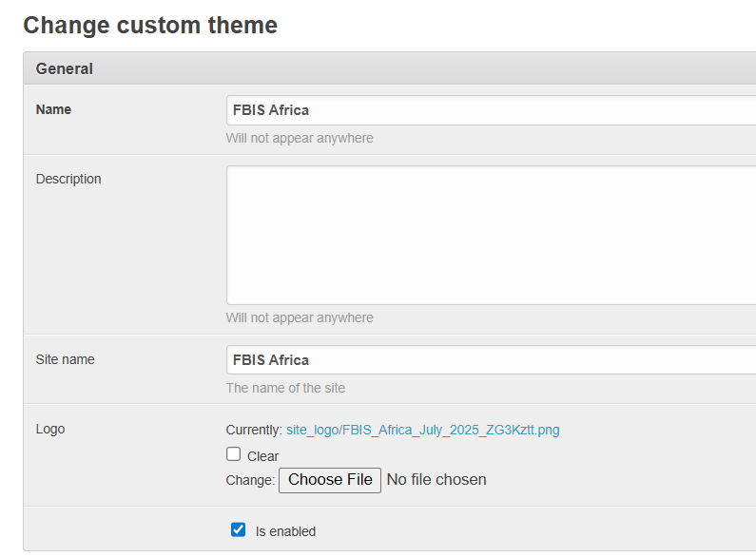This screenshot has height=557, width=756.
Task: Click the No file chosen text
Action: 436,480
